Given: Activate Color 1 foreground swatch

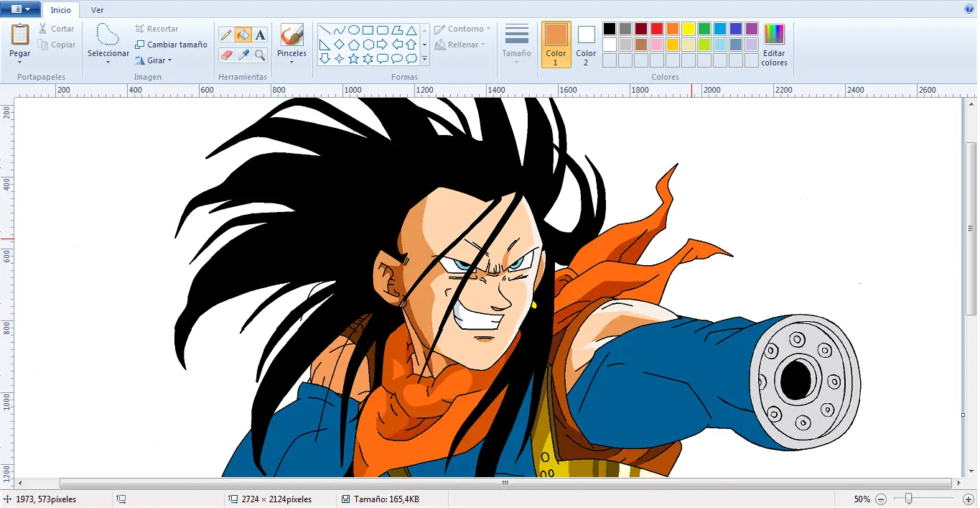Looking at the screenshot, I should coord(556,45).
